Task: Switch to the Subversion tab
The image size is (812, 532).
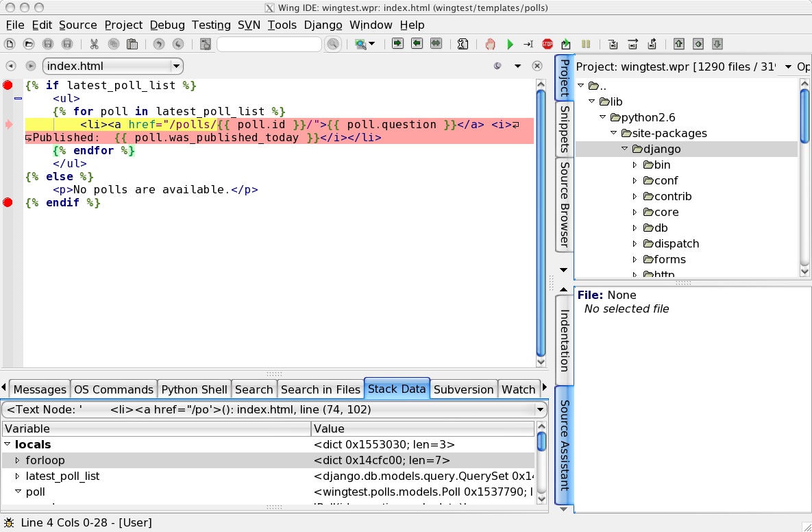Action: click(x=463, y=389)
